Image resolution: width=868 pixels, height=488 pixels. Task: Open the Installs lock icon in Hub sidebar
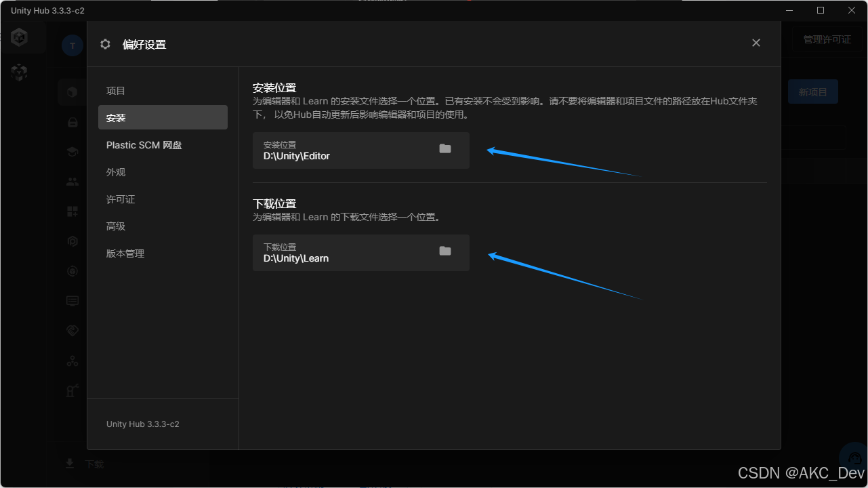73,122
